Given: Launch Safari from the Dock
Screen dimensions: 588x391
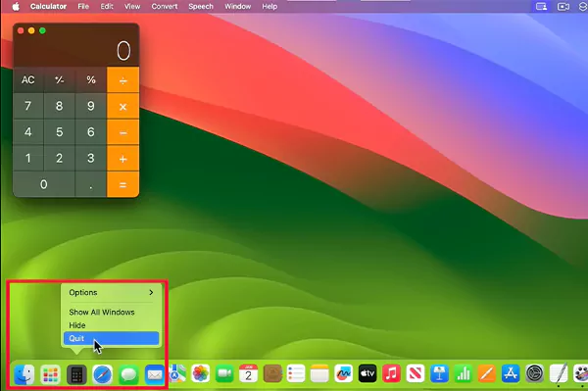Looking at the screenshot, I should point(102,374).
